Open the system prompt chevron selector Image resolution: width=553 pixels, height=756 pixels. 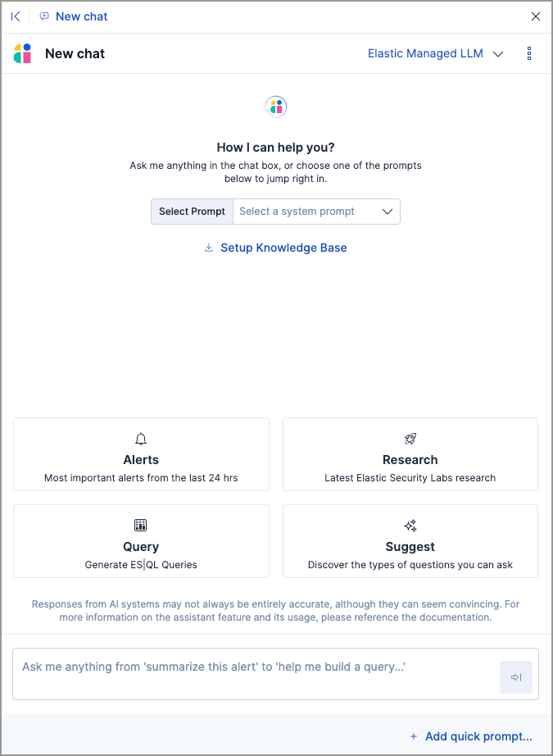coord(388,212)
